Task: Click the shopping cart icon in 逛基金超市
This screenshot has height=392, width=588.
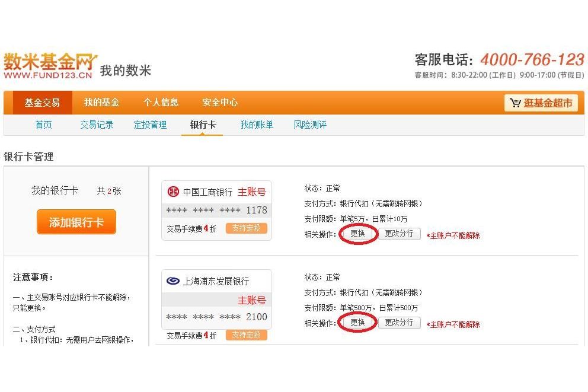Action: [515, 103]
